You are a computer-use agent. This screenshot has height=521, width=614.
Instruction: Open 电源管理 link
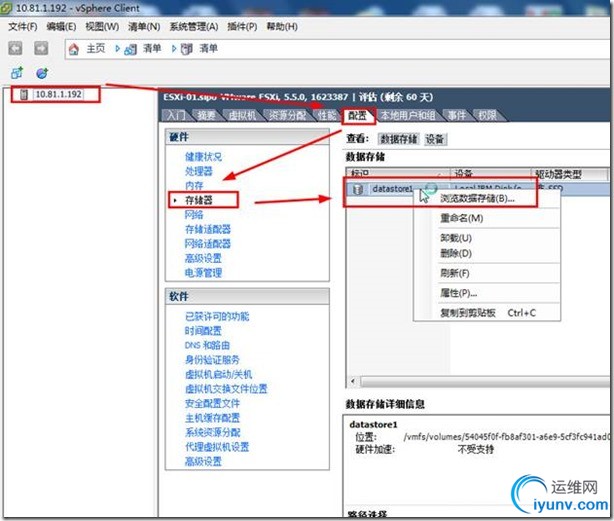point(203,273)
